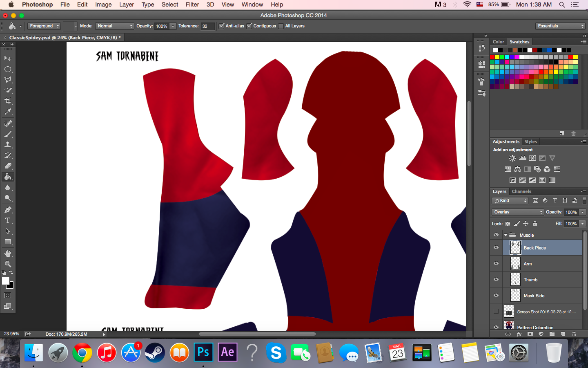Select the Move tool
Image resolution: width=588 pixels, height=368 pixels.
point(8,58)
